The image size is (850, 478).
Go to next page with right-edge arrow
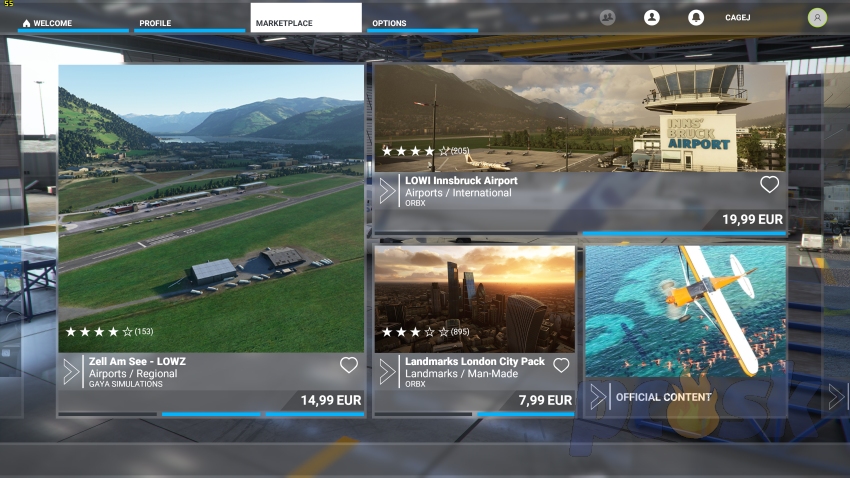(836, 397)
